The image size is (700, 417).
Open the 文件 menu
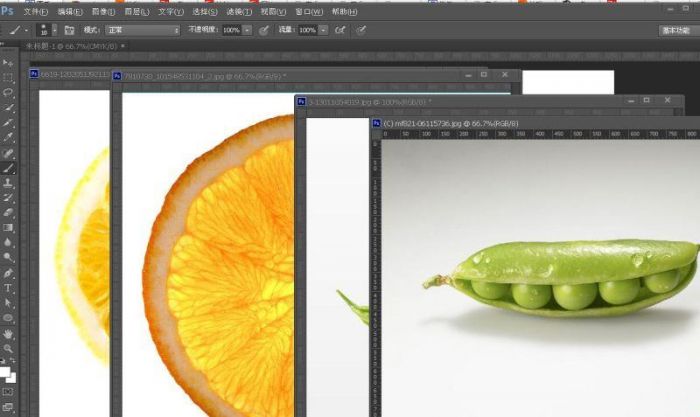click(35, 11)
